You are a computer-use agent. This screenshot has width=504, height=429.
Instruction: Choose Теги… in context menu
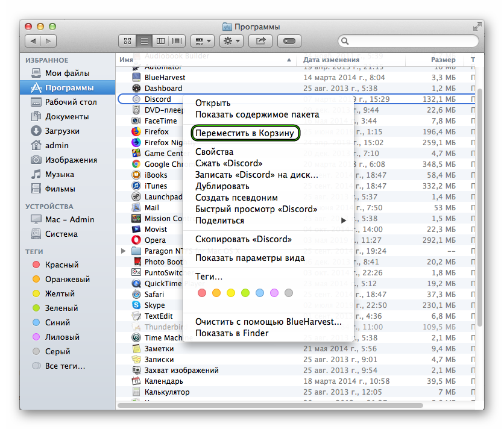pos(268,277)
